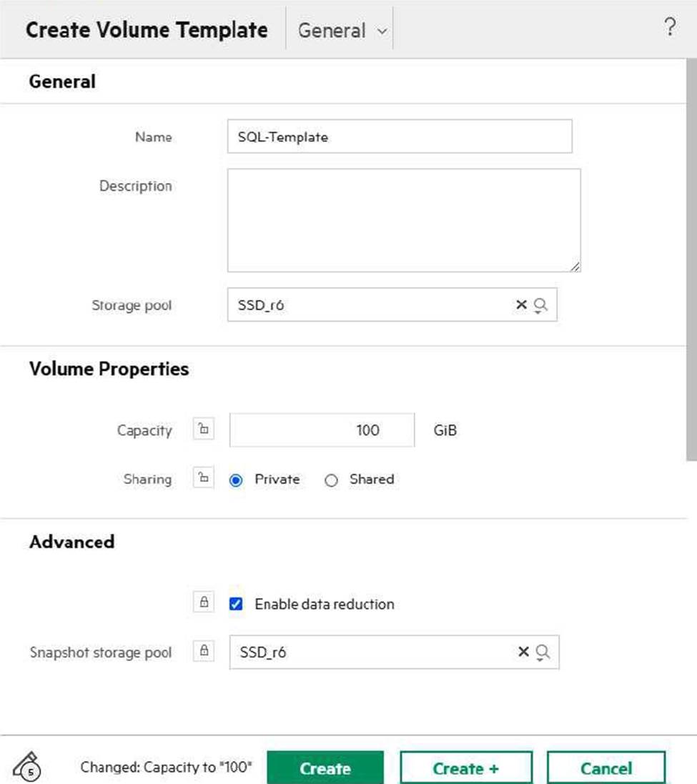The height and width of the screenshot is (784, 697).
Task: Click the 'Changed: Capacity to "100"' status text
Action: click(x=166, y=767)
